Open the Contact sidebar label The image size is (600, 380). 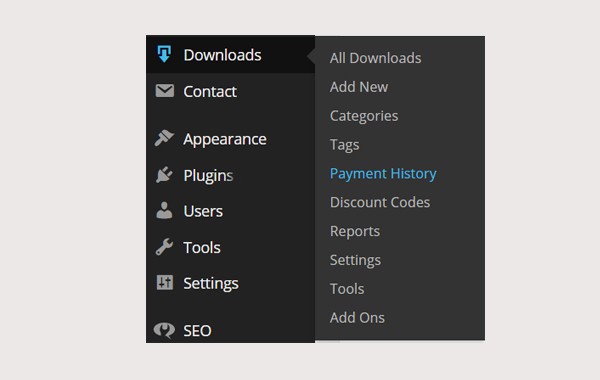210,91
